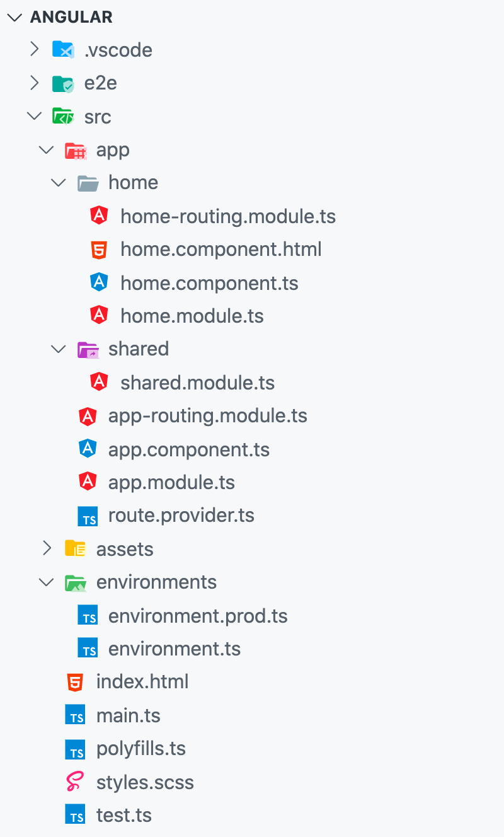Viewport: 504px width, 837px height.
Task: Collapse the src folder chevron
Action: [33, 116]
